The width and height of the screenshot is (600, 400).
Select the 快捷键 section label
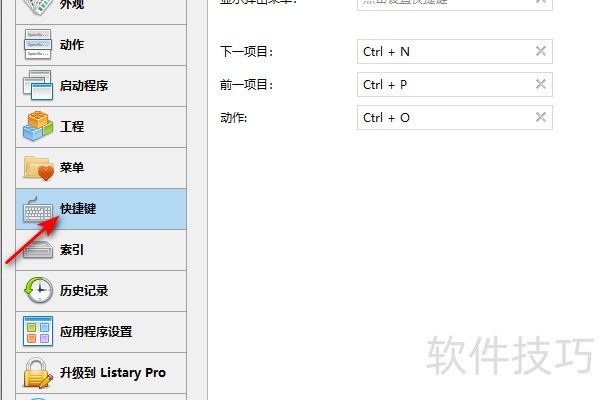click(x=78, y=209)
